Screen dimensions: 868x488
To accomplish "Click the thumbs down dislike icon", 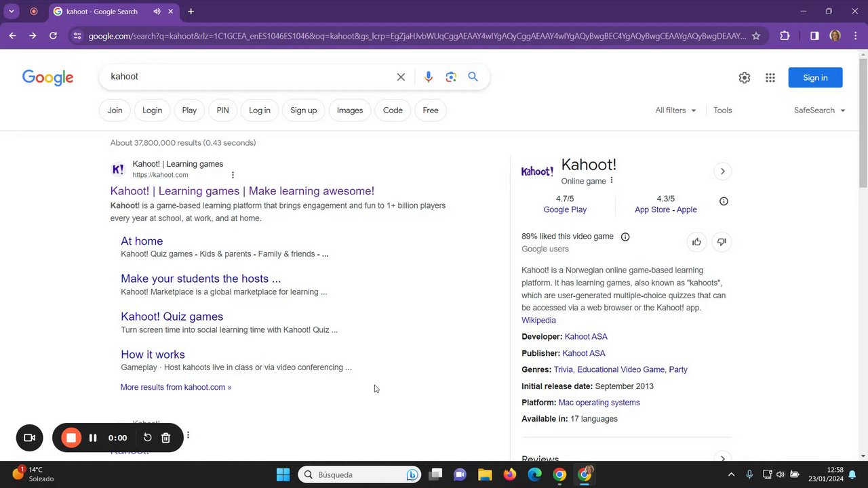I will pyautogui.click(x=722, y=242).
